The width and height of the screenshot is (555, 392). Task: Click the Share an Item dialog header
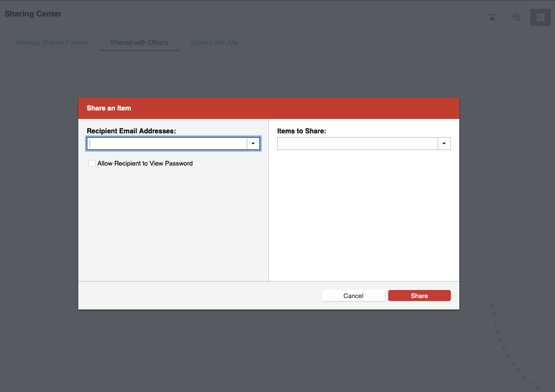[x=109, y=108]
